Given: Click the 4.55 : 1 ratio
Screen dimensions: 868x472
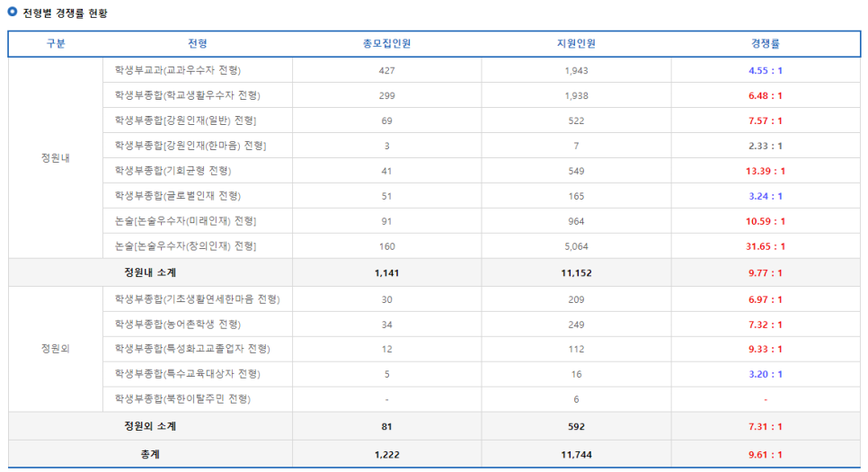Looking at the screenshot, I should tap(766, 70).
